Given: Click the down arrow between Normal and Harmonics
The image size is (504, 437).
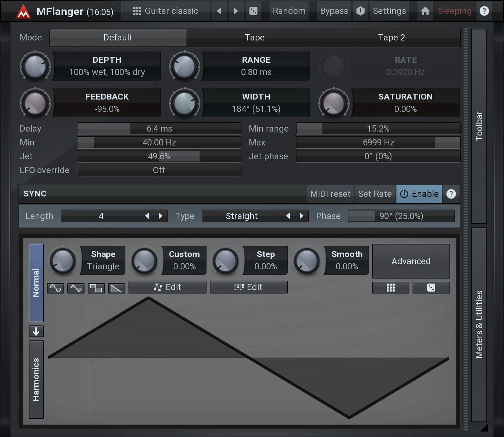Looking at the screenshot, I should coord(36,331).
